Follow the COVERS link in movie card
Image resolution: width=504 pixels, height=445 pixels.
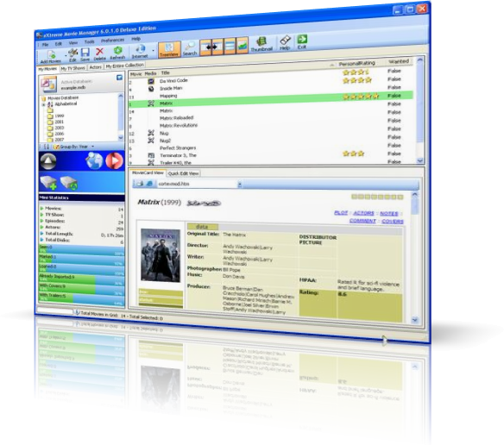tap(393, 222)
